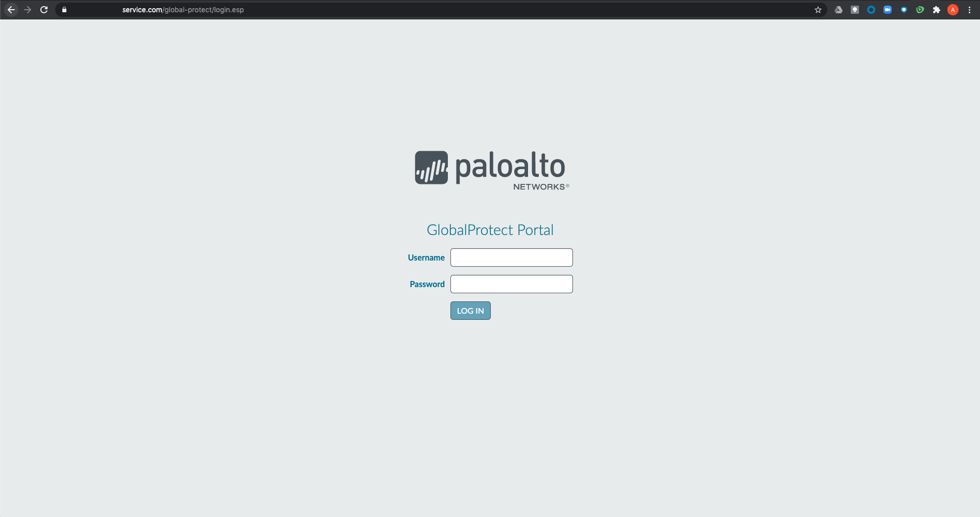Open the Chrome three-dot menu

969,10
